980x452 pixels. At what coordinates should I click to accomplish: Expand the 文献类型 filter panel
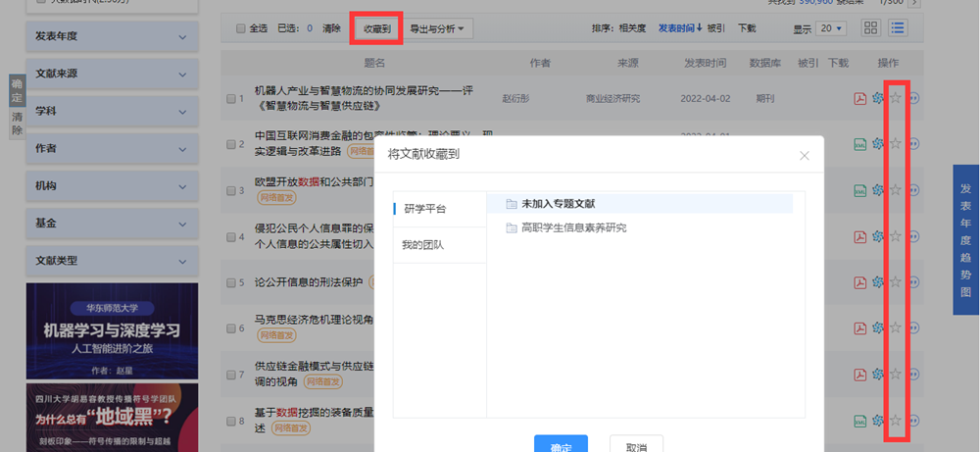pos(112,261)
